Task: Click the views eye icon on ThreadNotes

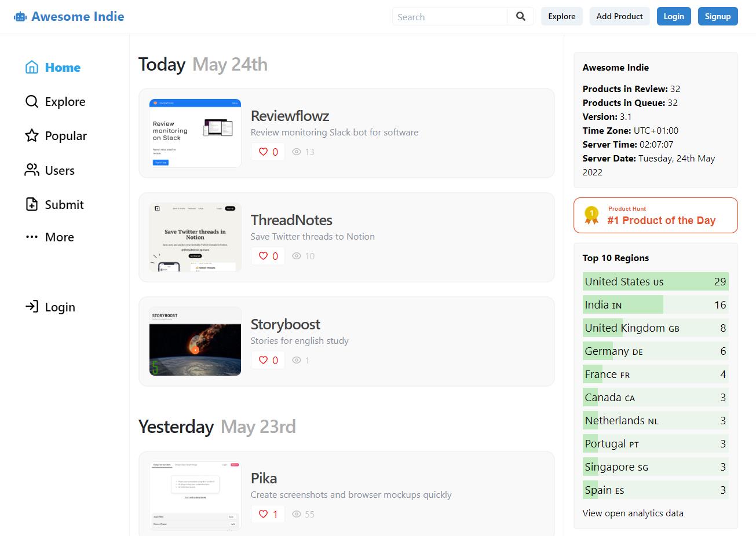Action: (297, 256)
